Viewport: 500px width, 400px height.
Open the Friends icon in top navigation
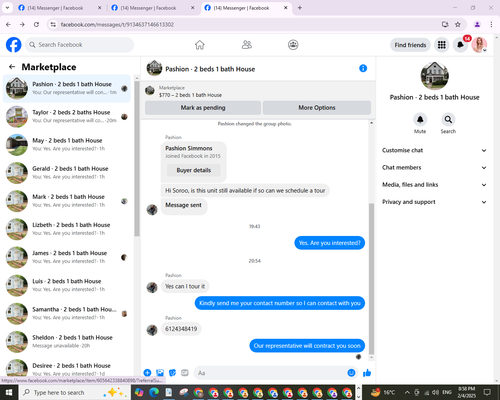[247, 45]
